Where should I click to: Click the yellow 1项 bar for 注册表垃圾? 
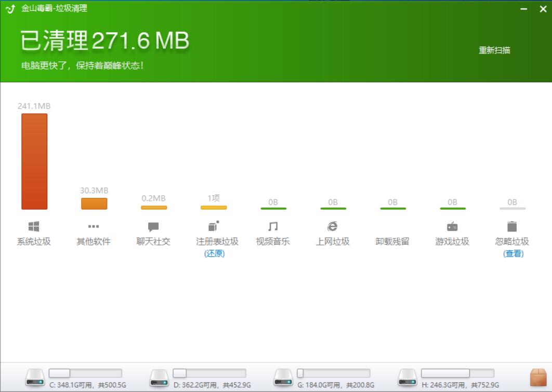(x=214, y=208)
